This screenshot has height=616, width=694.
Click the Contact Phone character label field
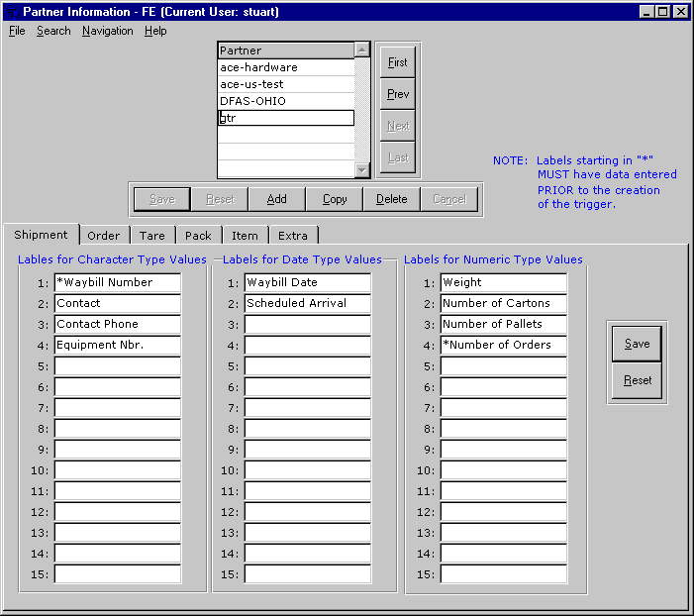point(118,324)
